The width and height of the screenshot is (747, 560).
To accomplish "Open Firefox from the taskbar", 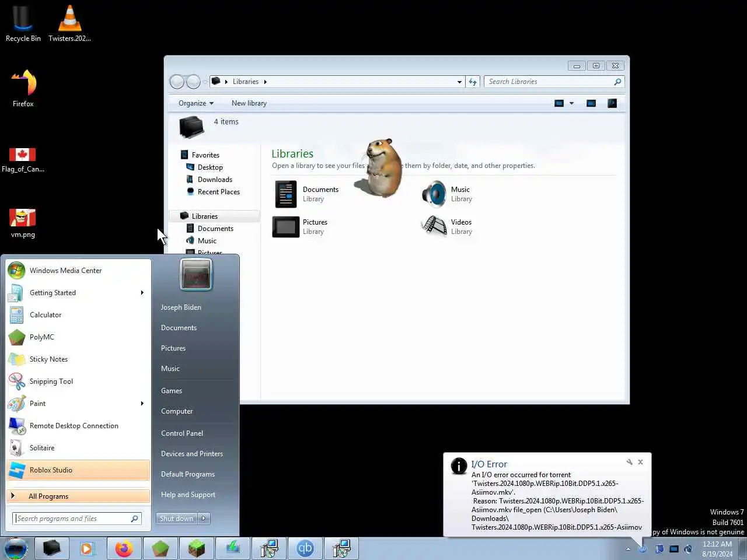I will (x=124, y=548).
